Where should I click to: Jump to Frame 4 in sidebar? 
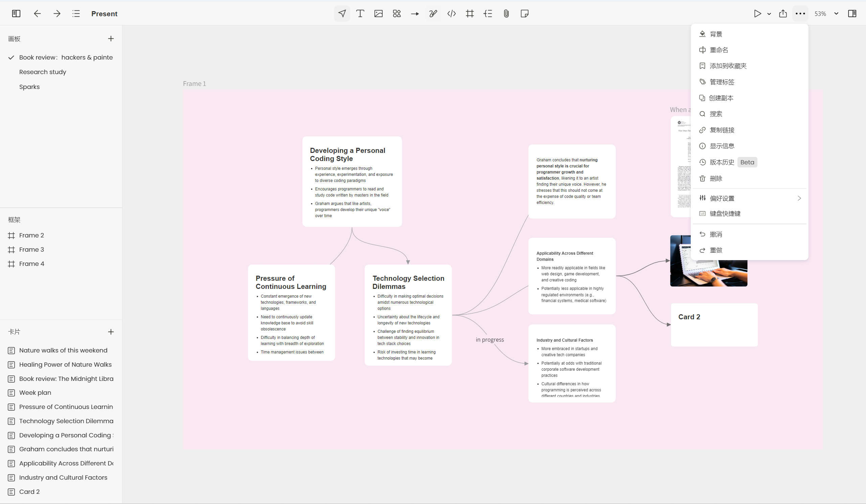[61, 264]
